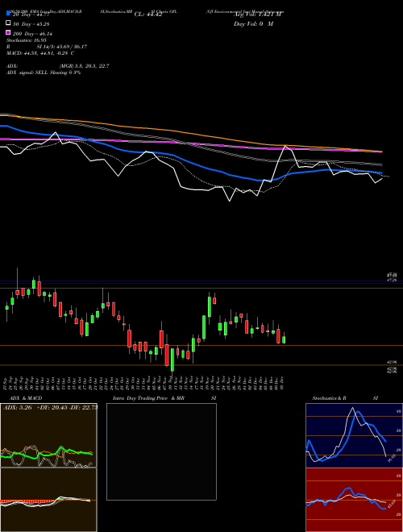Viewport: 403px width, 532px height.
Task: Click the orange moving average line's right end
Action: point(381,152)
